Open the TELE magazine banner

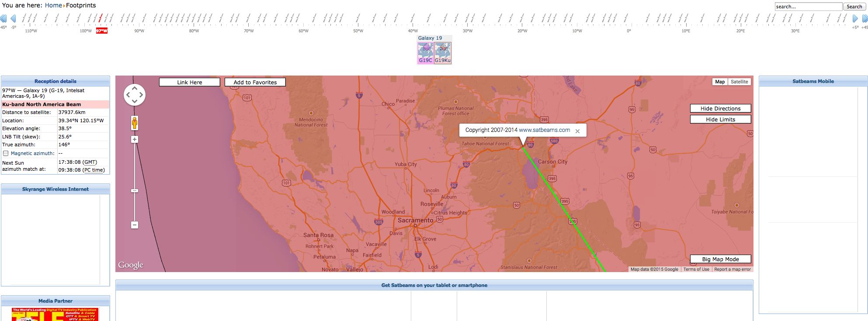(x=56, y=314)
